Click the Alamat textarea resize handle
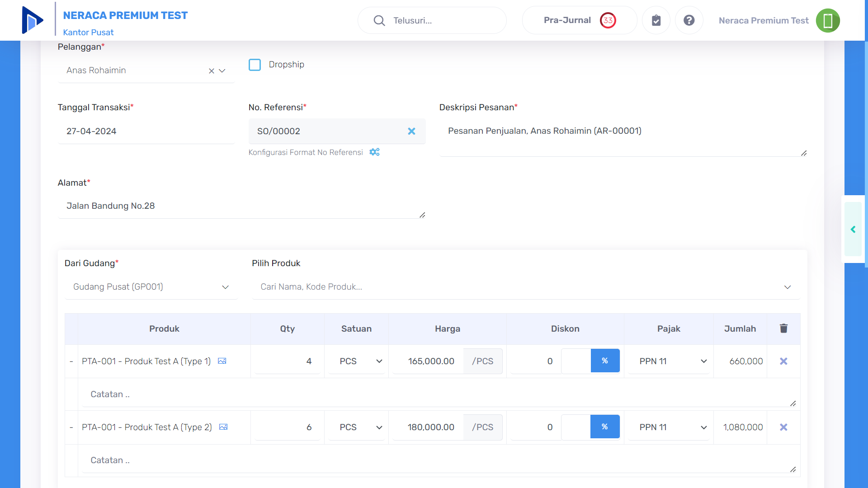 [x=422, y=215]
